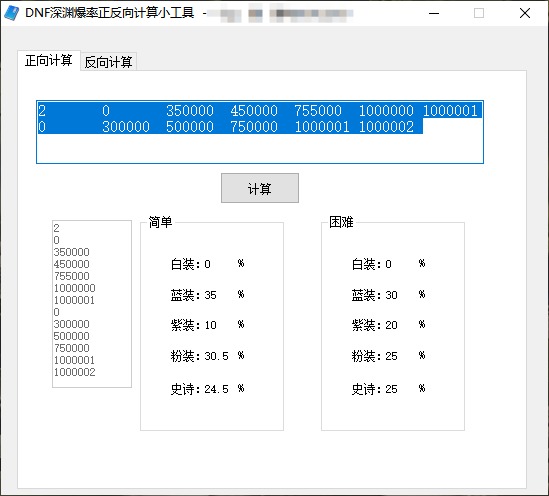Click 简单 紫装 value 10
Viewport: 549px width, 496px height.
click(x=210, y=325)
